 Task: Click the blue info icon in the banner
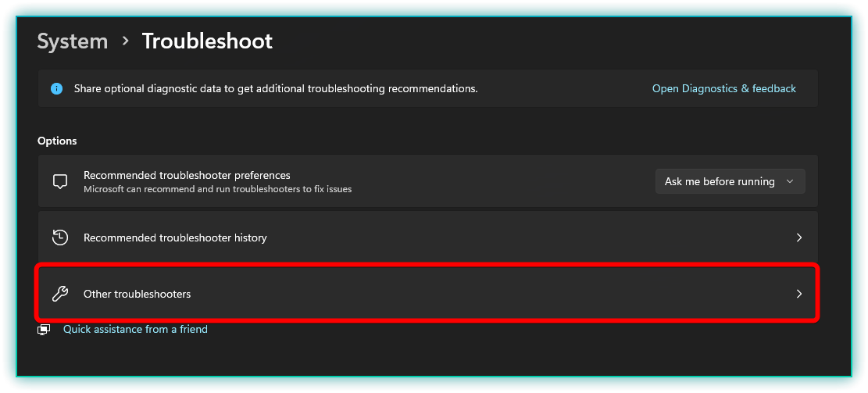[56, 89]
